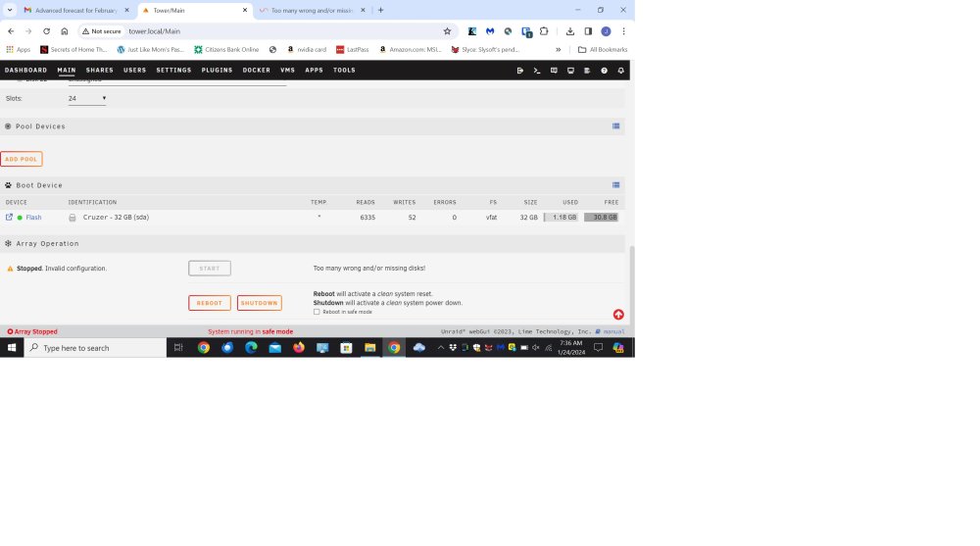This screenshot has height=546, width=980.
Task: Open the Mail app from the taskbar
Action: [275, 348]
